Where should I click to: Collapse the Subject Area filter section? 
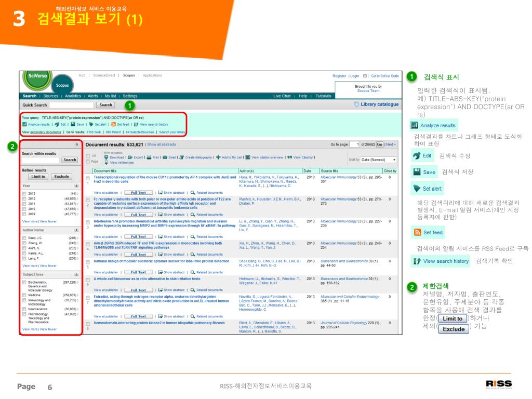[x=76, y=274]
